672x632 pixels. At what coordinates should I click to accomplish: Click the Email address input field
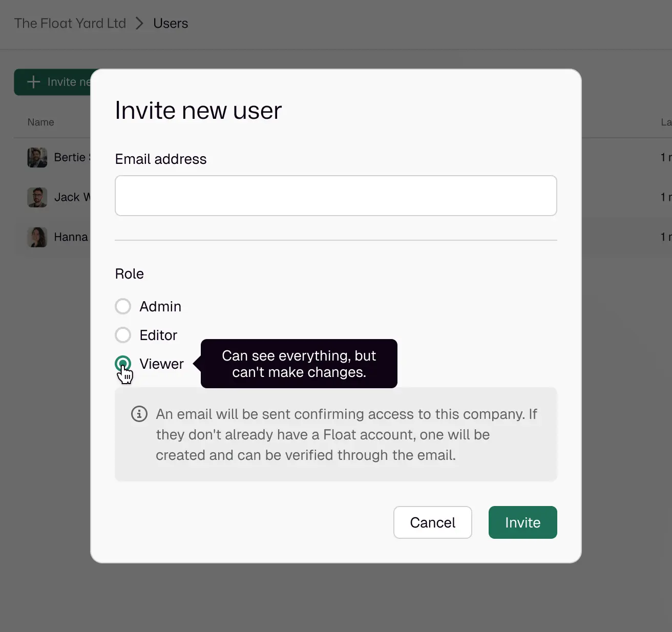click(336, 196)
